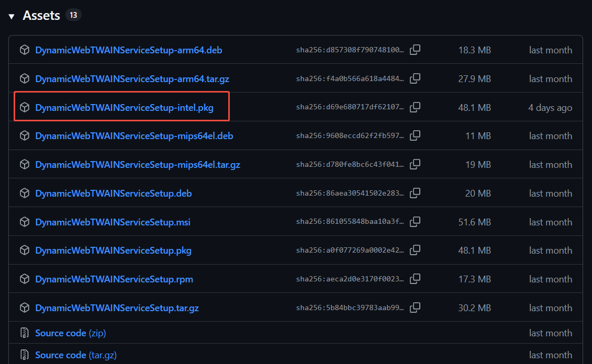This screenshot has height=364, width=592.
Task: Click package icon beside DynamicWebTWAINServiceSetup.pkg
Action: coord(25,250)
